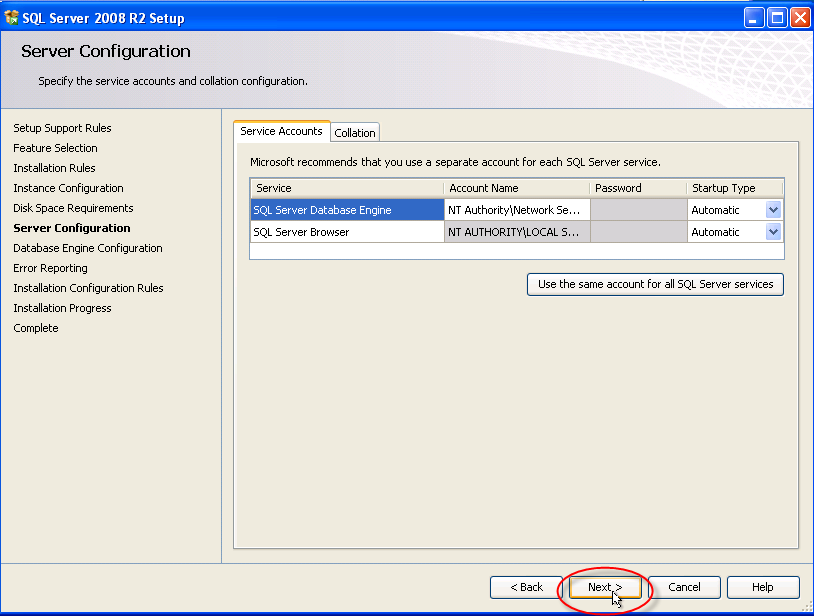Click the Automatic value for SQL Server Browser
The image size is (814, 616).
(715, 231)
